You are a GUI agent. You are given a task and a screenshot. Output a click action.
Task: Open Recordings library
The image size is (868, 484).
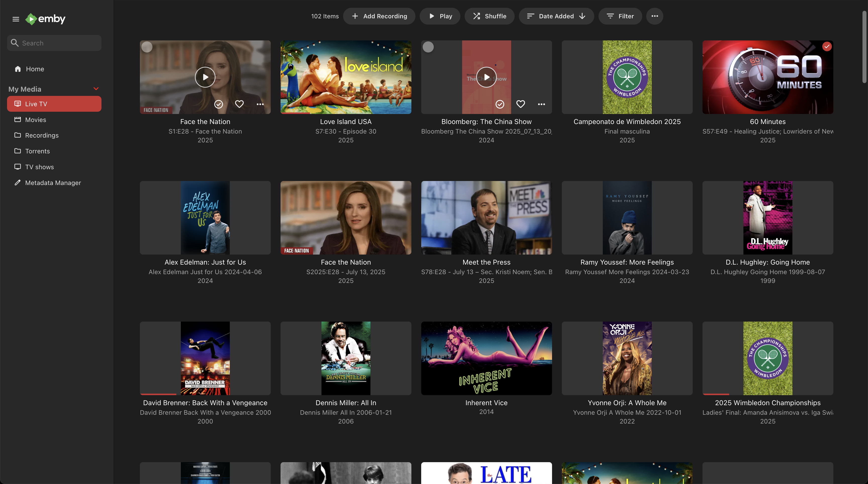point(54,135)
